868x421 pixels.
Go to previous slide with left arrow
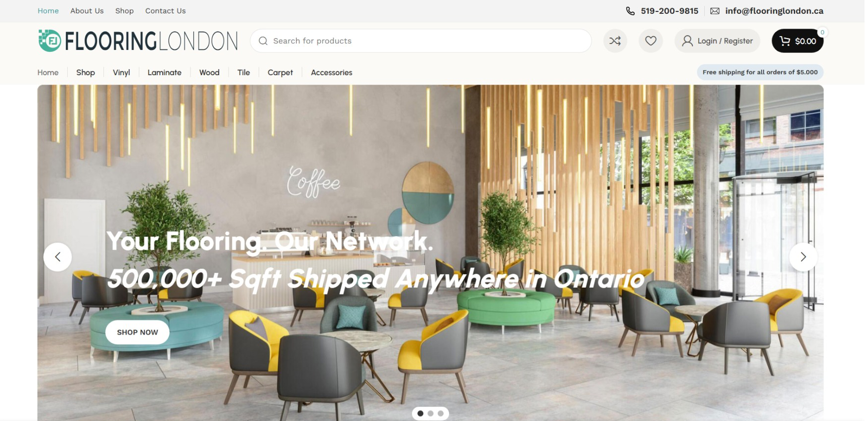57,257
